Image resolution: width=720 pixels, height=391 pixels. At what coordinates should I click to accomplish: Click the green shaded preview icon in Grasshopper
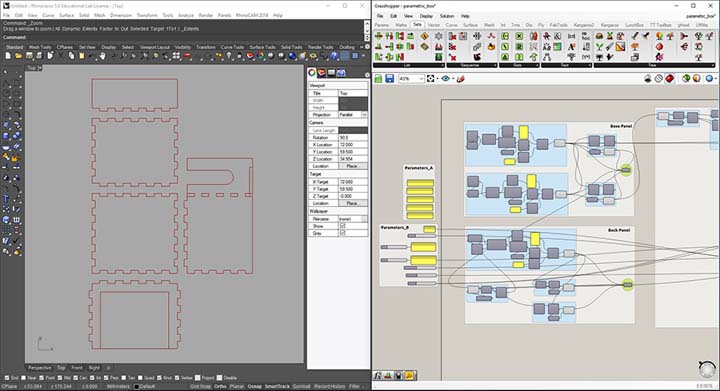click(x=686, y=78)
